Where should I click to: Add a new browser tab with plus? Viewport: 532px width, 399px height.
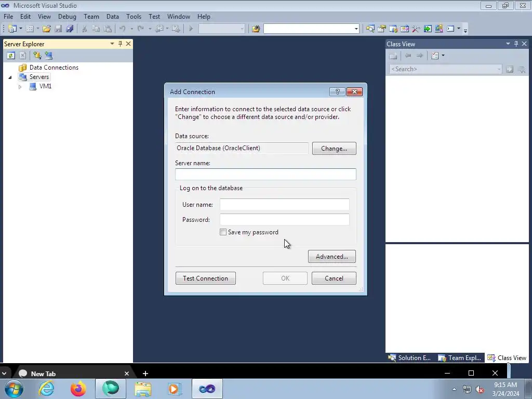click(x=145, y=374)
